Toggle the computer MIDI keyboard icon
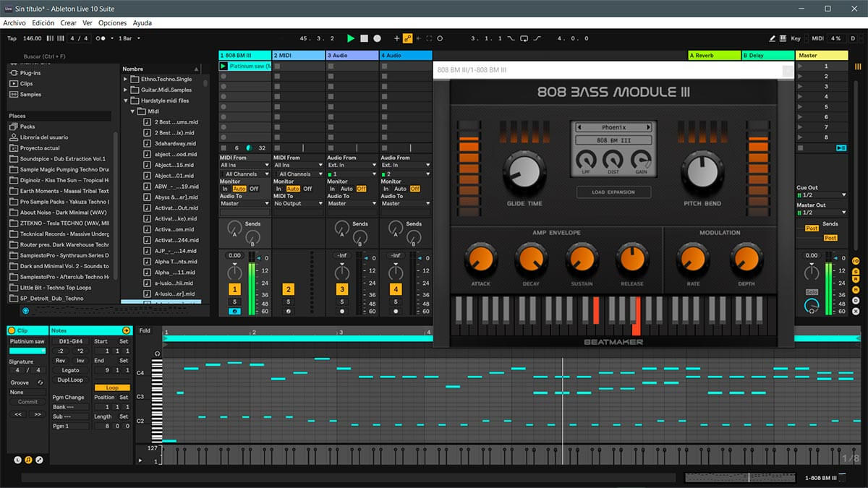 tap(783, 38)
